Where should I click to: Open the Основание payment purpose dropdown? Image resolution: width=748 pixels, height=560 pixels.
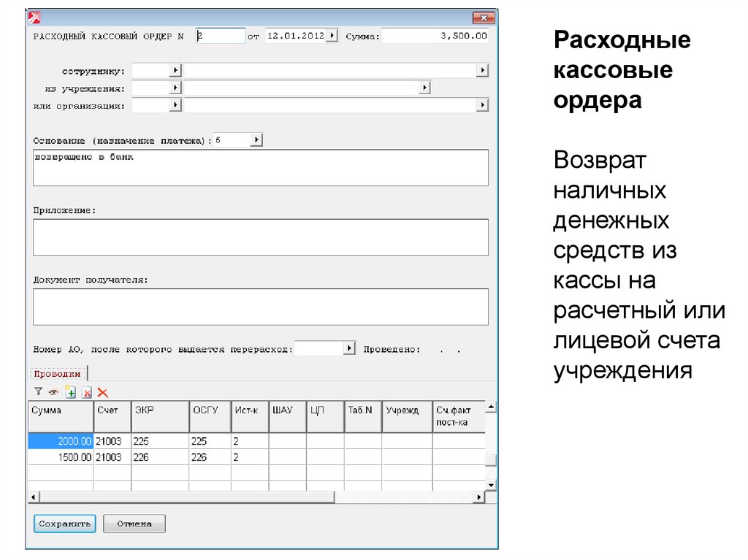click(x=256, y=139)
